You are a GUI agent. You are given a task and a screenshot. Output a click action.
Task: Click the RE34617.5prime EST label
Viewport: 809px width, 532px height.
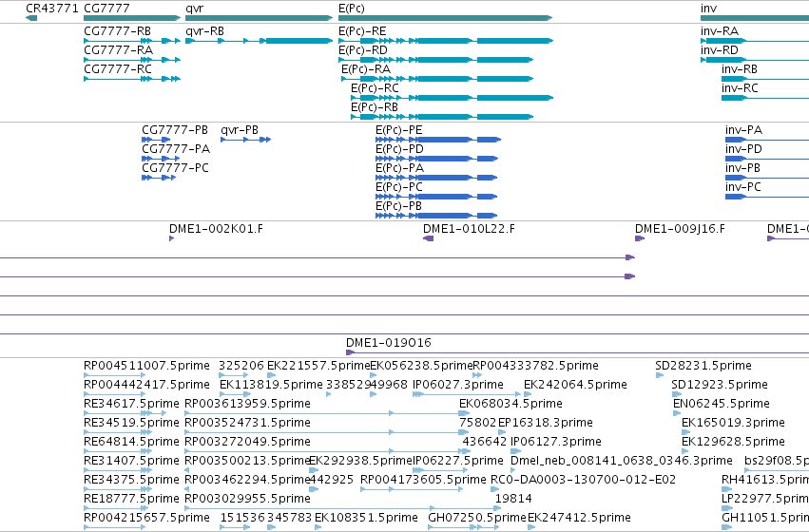[131, 404]
